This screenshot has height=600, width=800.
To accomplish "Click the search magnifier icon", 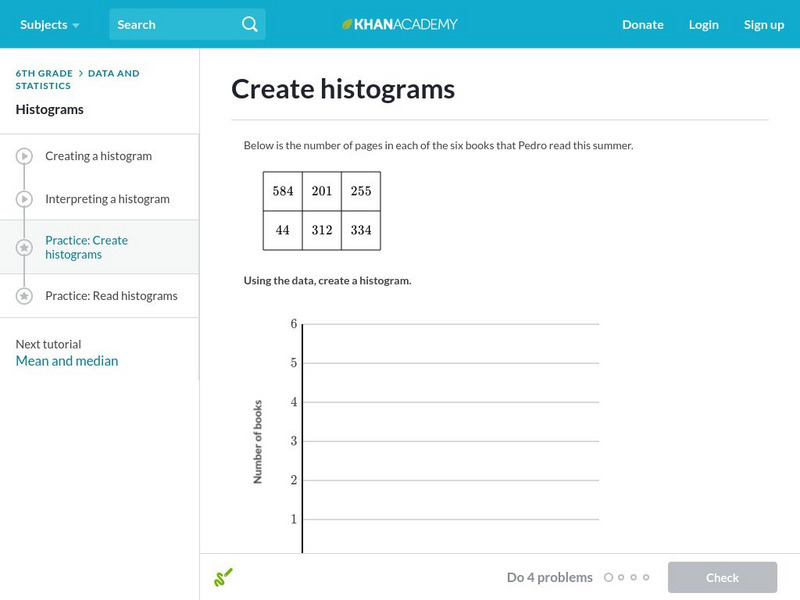I will pyautogui.click(x=250, y=24).
